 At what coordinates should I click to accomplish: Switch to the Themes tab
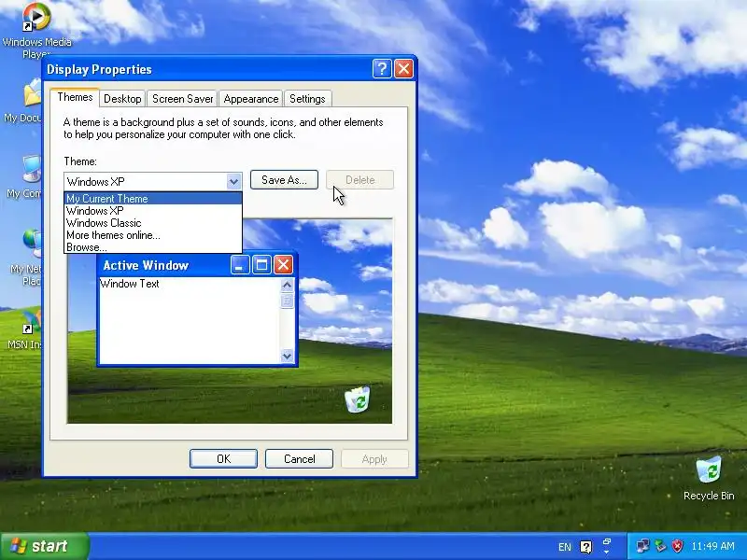coord(75,97)
